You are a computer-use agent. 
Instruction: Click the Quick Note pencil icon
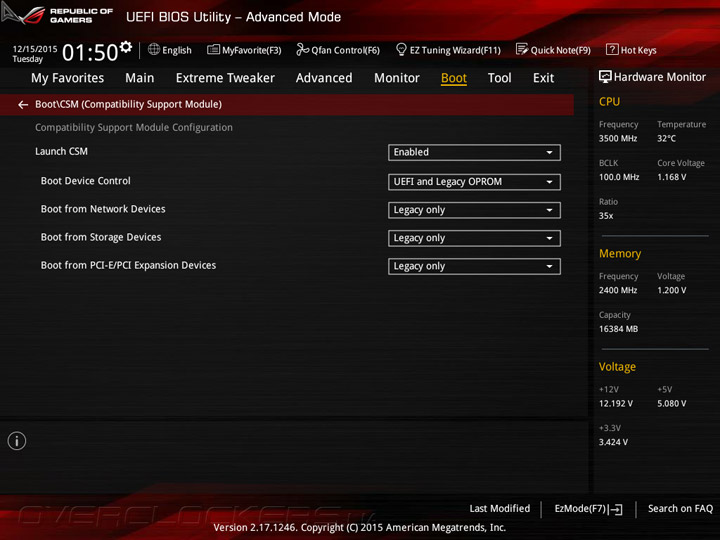click(x=522, y=49)
